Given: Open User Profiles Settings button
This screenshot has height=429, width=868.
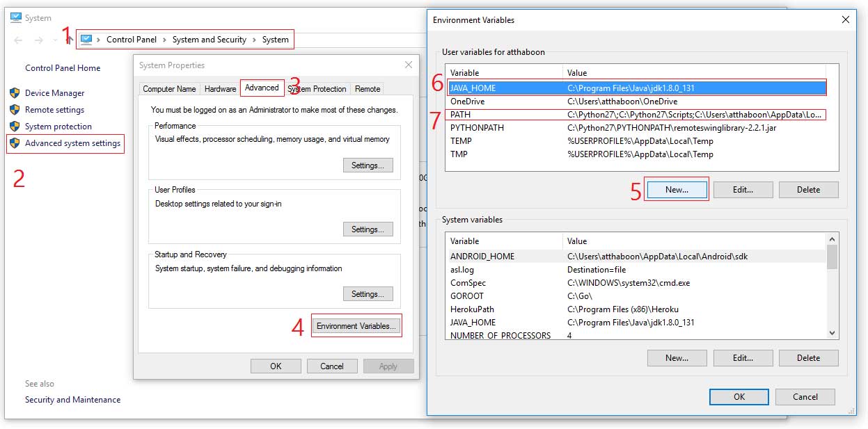Looking at the screenshot, I should click(x=368, y=229).
